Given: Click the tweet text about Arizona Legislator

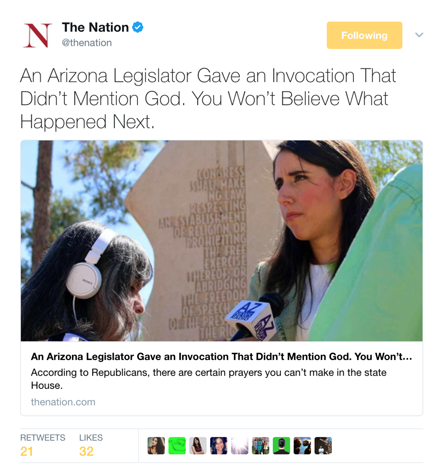Looking at the screenshot, I should pyautogui.click(x=208, y=99).
